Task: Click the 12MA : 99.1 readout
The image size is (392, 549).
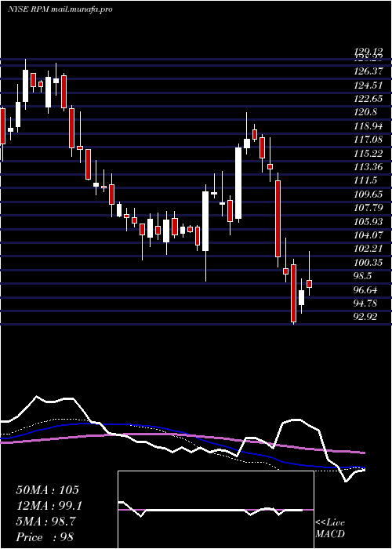Action: coord(49,506)
